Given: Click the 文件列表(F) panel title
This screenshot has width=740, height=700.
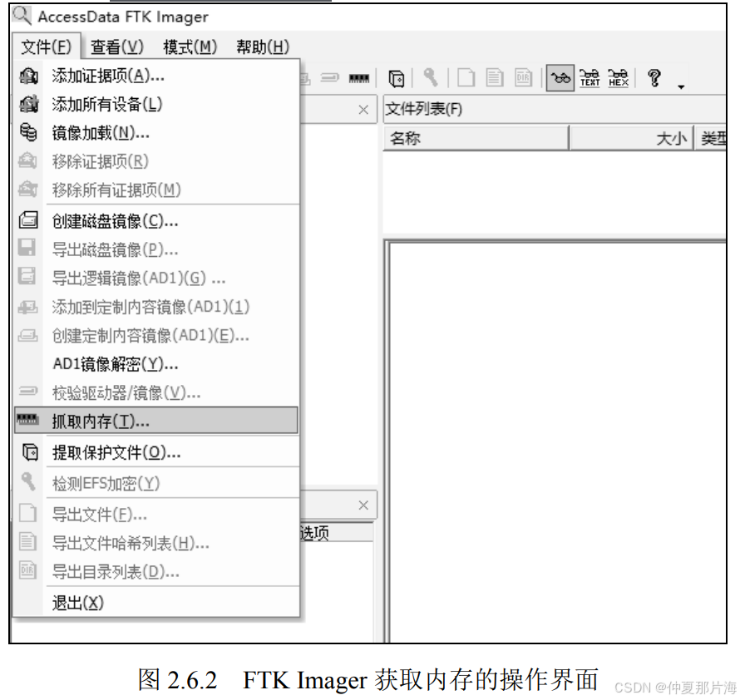Looking at the screenshot, I should [424, 109].
